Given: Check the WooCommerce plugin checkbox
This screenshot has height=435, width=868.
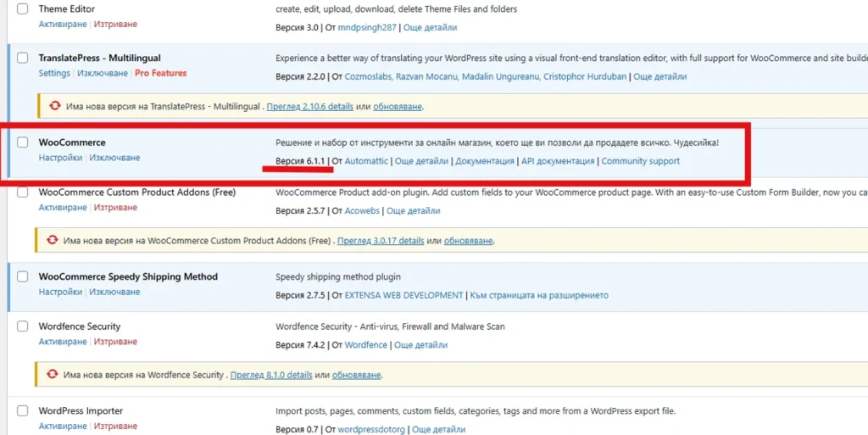Looking at the screenshot, I should [x=22, y=142].
